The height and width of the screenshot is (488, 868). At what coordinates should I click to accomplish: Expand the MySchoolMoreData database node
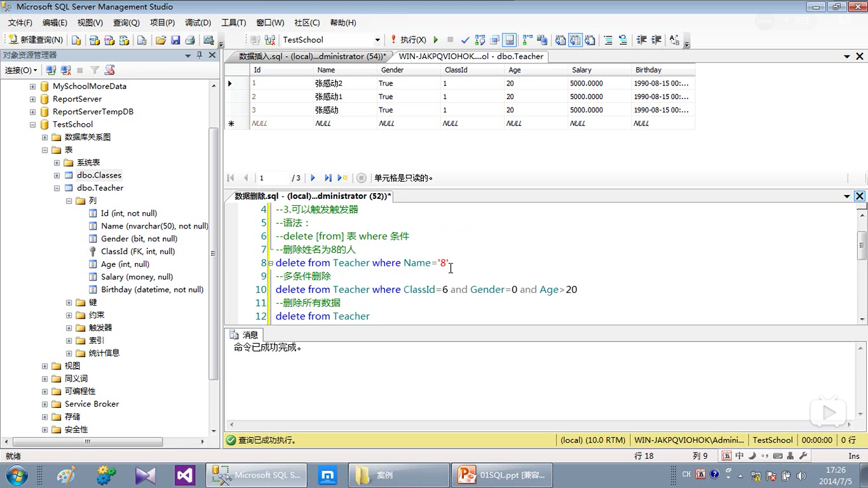pos(32,86)
